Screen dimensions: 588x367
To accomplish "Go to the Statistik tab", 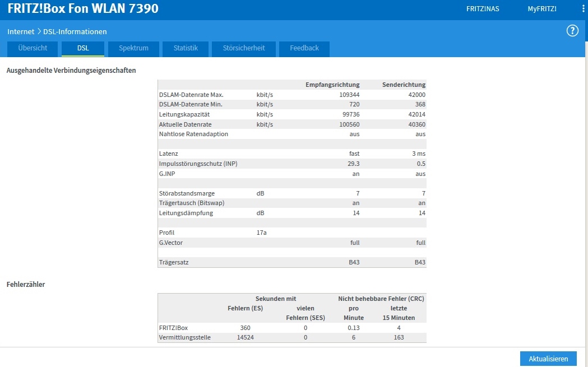I will tap(185, 49).
